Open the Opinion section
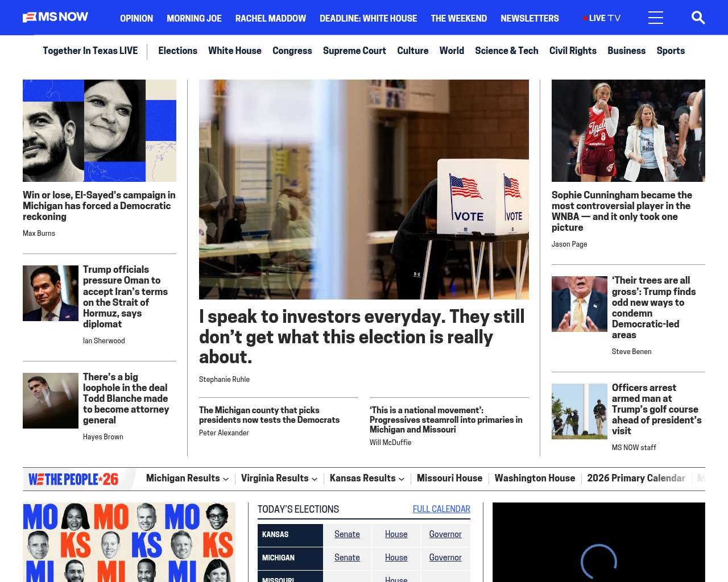The image size is (728, 582). tap(136, 18)
